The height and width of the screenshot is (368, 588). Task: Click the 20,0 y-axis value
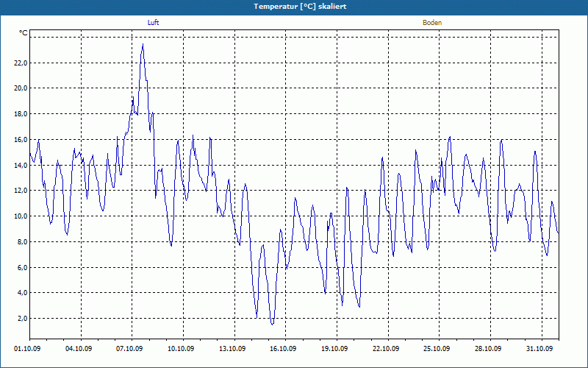click(x=21, y=88)
